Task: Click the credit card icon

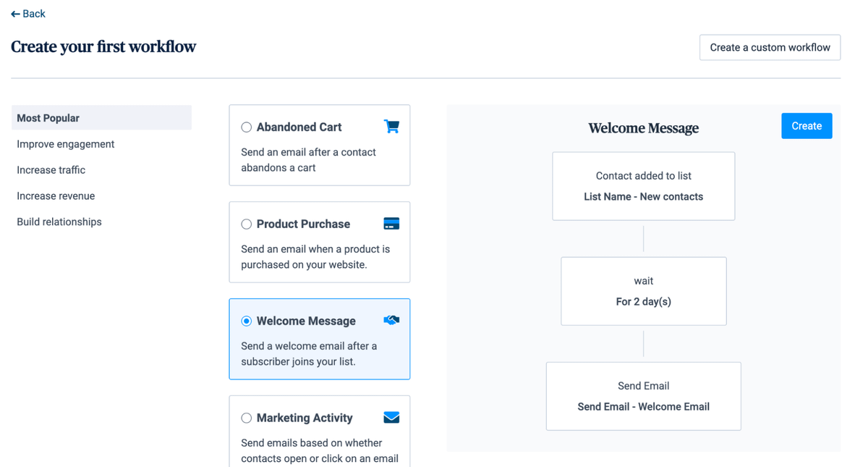Action: [391, 224]
